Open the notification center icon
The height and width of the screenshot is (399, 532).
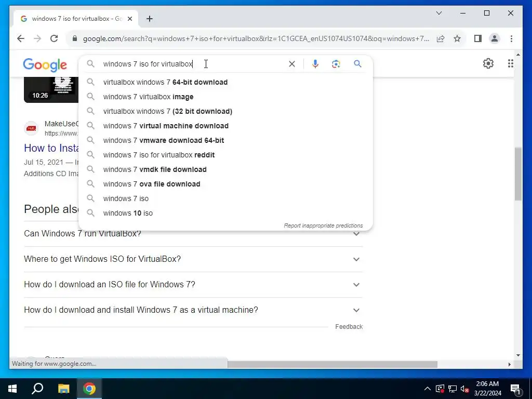click(515, 389)
